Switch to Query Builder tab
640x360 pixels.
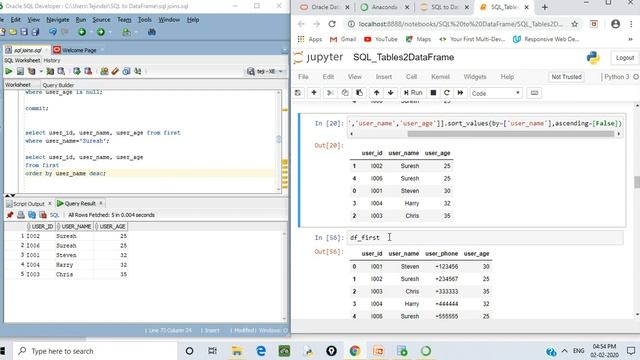pyautogui.click(x=58, y=85)
